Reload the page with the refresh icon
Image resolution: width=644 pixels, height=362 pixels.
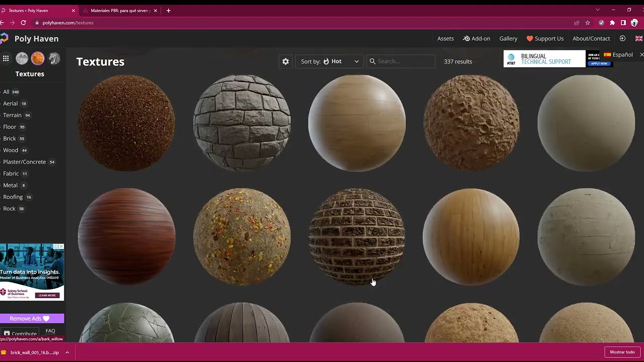(23, 23)
